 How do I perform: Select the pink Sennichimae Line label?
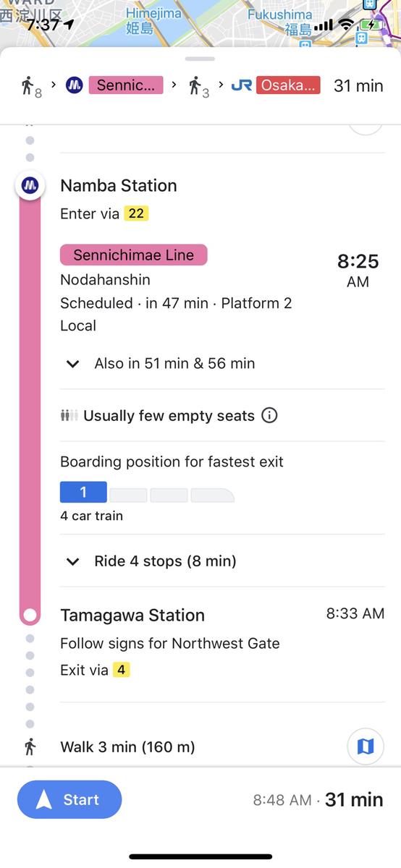(134, 255)
